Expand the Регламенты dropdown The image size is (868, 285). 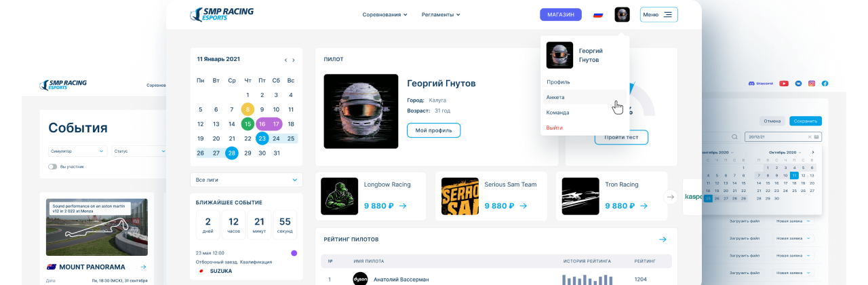click(441, 14)
